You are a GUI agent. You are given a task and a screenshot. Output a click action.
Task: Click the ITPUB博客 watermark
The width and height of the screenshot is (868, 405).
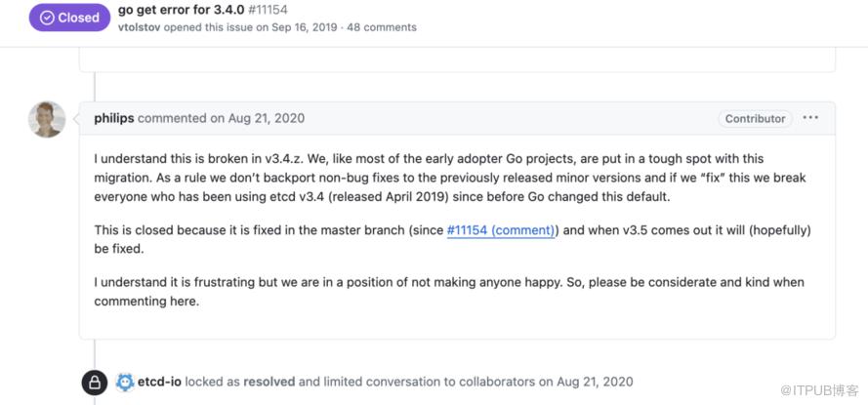pos(820,390)
